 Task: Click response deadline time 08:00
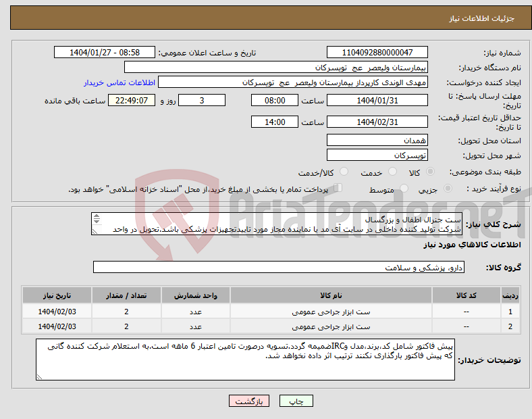tap(275, 100)
